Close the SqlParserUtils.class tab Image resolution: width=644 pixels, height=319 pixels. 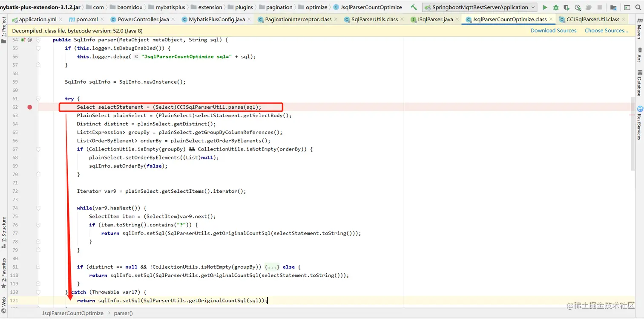[x=402, y=20]
